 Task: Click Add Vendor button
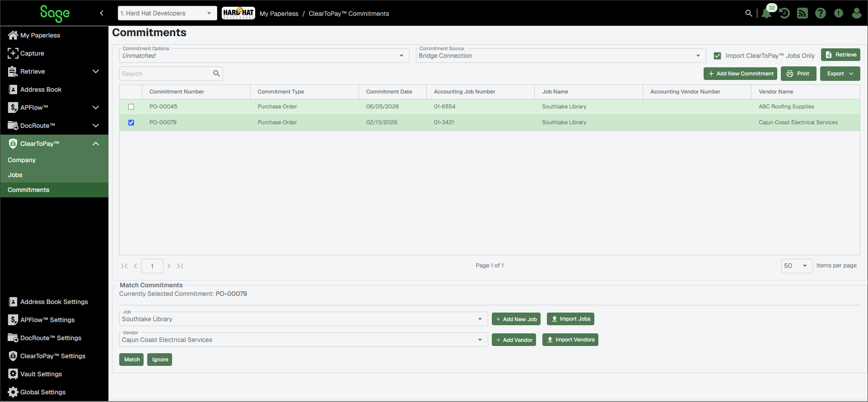coord(514,340)
